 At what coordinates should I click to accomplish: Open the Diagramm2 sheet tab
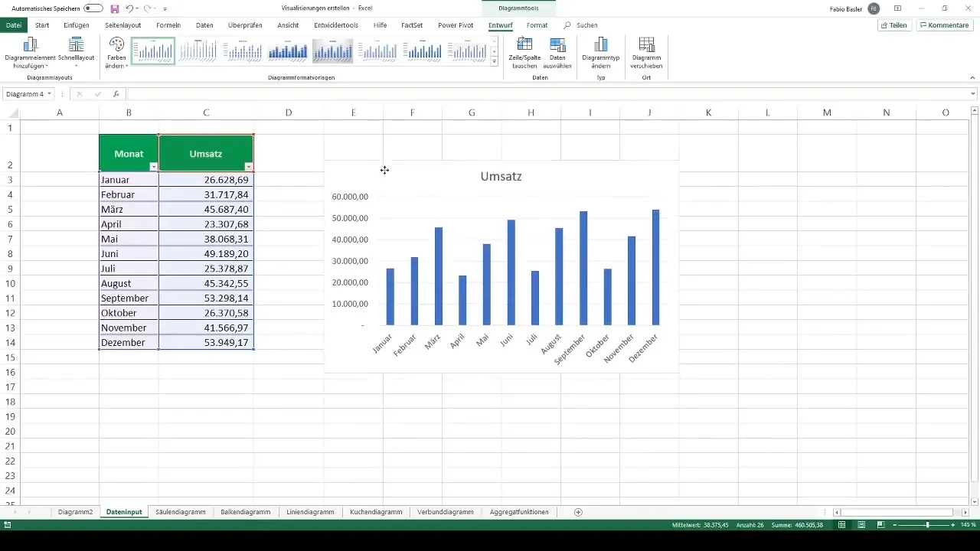click(x=75, y=512)
